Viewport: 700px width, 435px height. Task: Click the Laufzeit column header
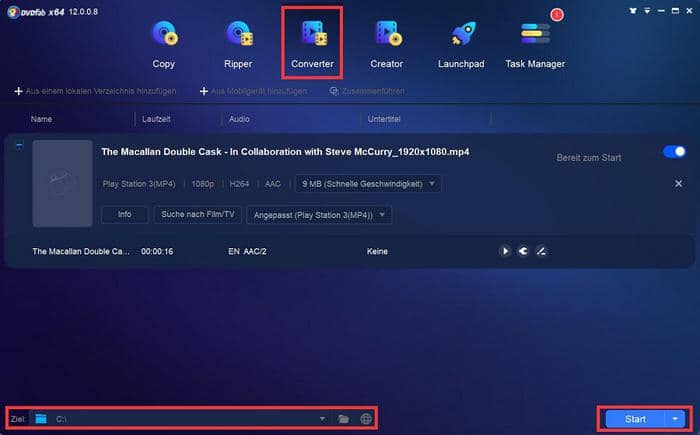156,119
